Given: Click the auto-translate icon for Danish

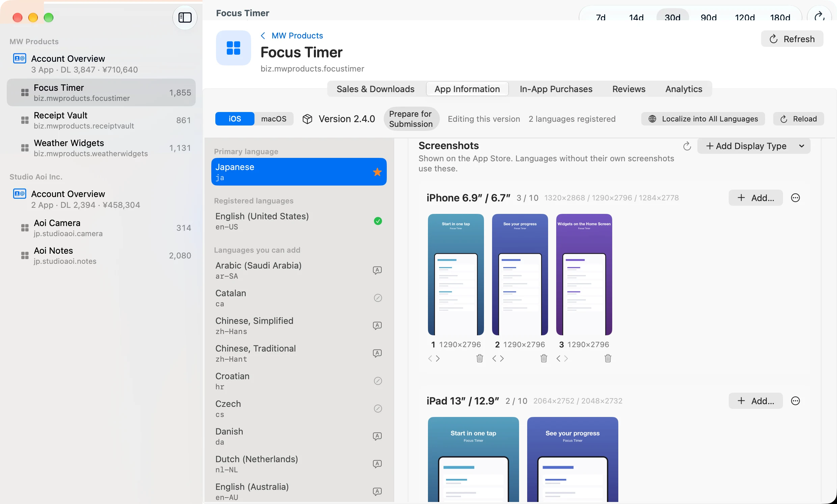Looking at the screenshot, I should pos(377,437).
